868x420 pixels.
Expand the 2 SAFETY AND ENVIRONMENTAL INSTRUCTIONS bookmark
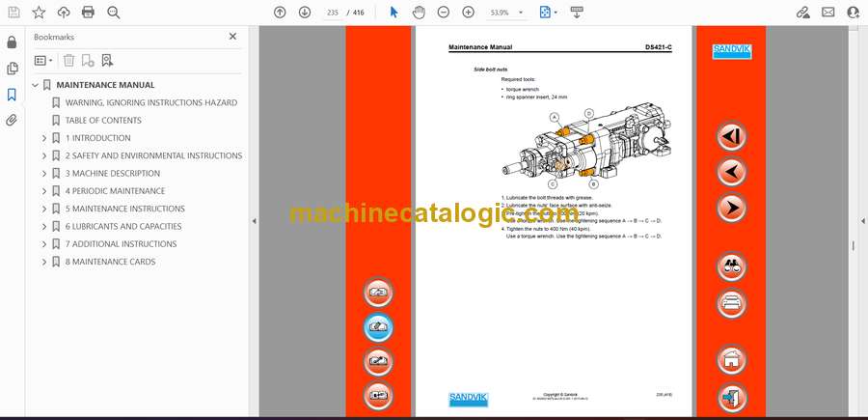44,155
